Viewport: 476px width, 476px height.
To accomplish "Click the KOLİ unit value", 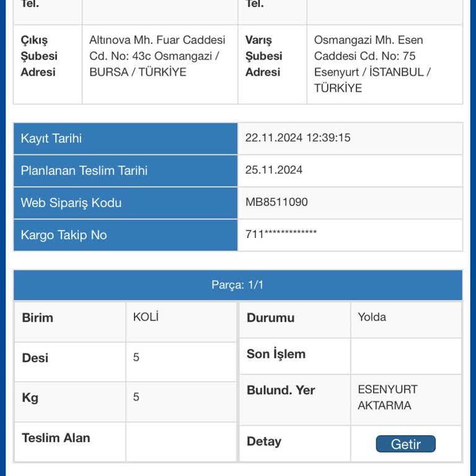I will [x=146, y=317].
